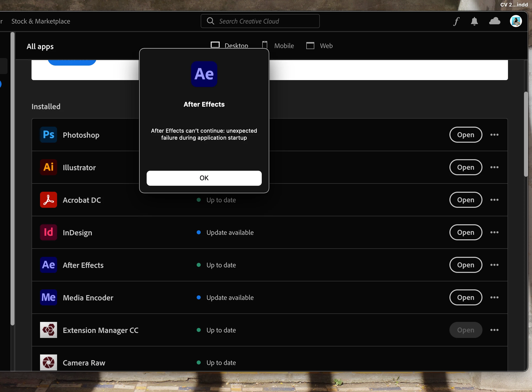Open Stock & Marketplace menu
This screenshot has height=392, width=532.
point(41,21)
